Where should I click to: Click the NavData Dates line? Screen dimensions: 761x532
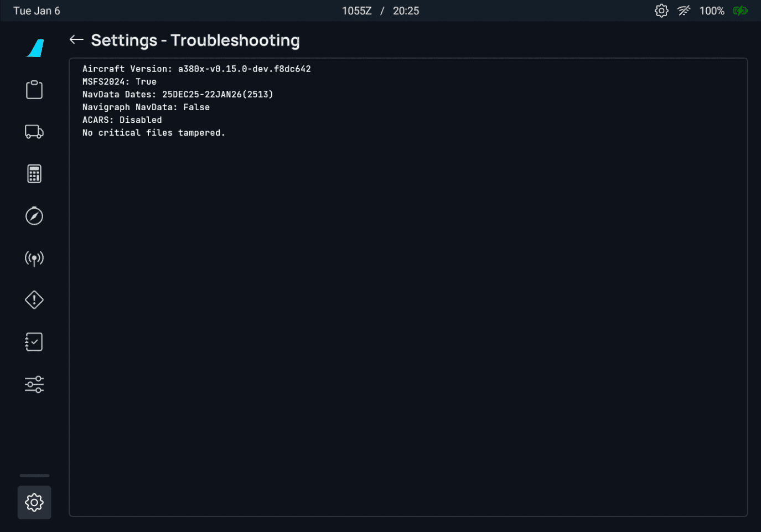[178, 95]
